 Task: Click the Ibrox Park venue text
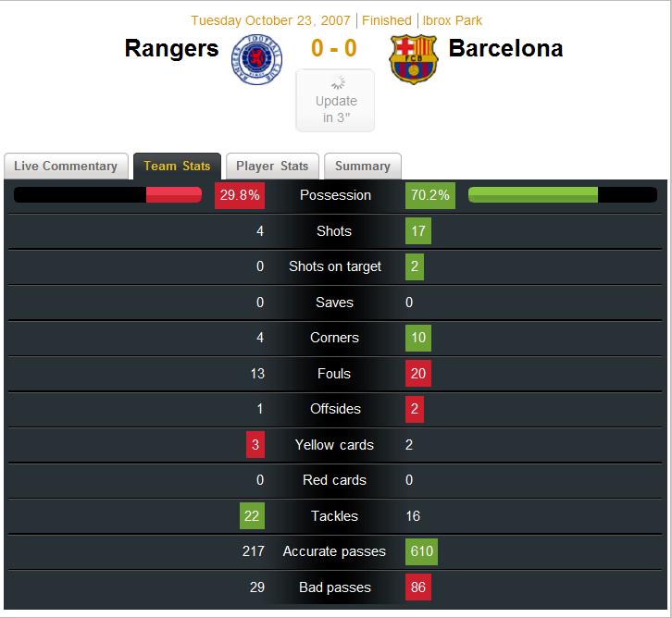point(453,20)
